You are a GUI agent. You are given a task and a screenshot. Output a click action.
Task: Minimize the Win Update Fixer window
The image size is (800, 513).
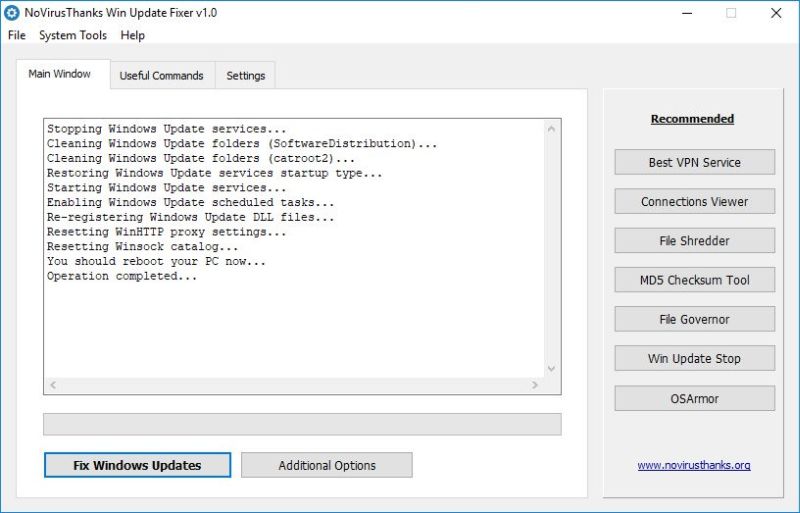687,13
